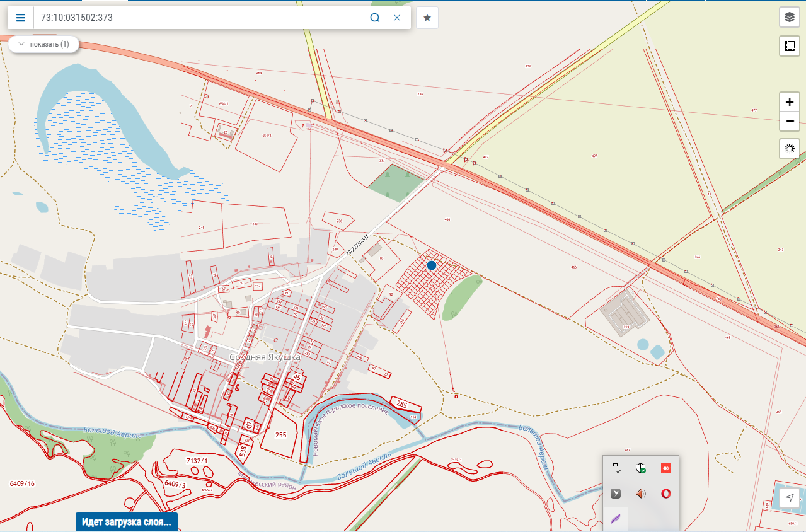Click the cadastral number search input field
The height and width of the screenshot is (532, 806).
[x=202, y=18]
